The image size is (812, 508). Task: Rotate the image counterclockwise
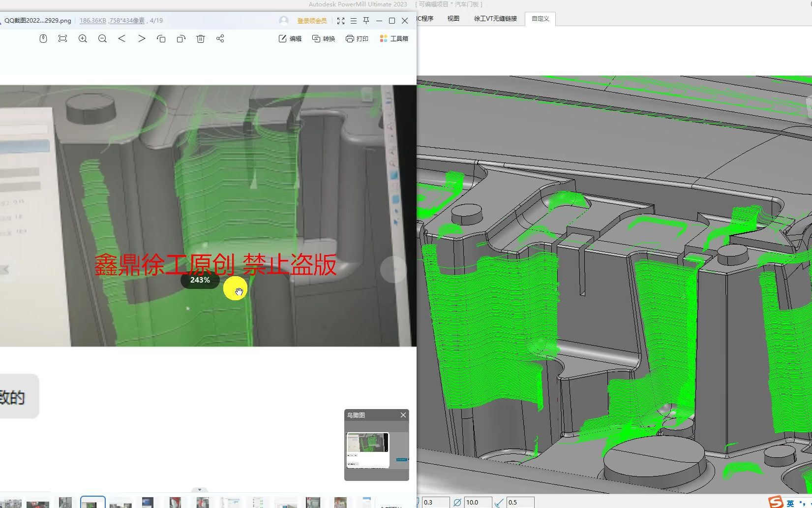[x=161, y=38]
